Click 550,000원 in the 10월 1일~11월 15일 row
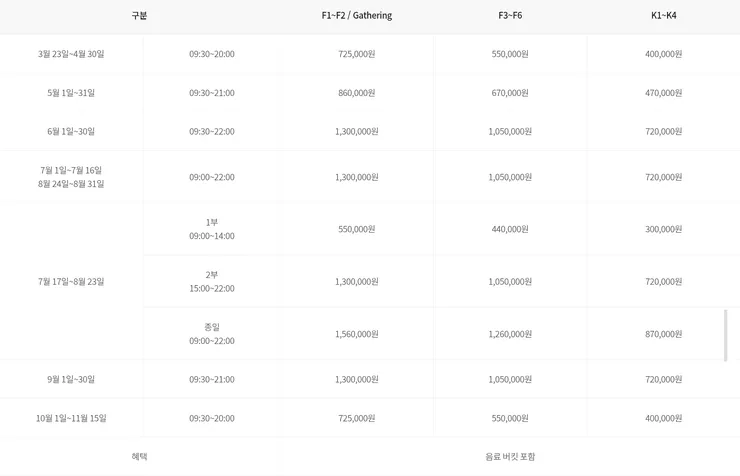Screen dimensions: 740x476 click(x=510, y=418)
